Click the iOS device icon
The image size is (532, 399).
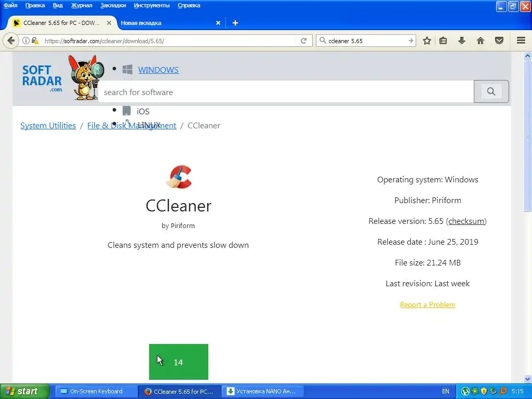(127, 111)
